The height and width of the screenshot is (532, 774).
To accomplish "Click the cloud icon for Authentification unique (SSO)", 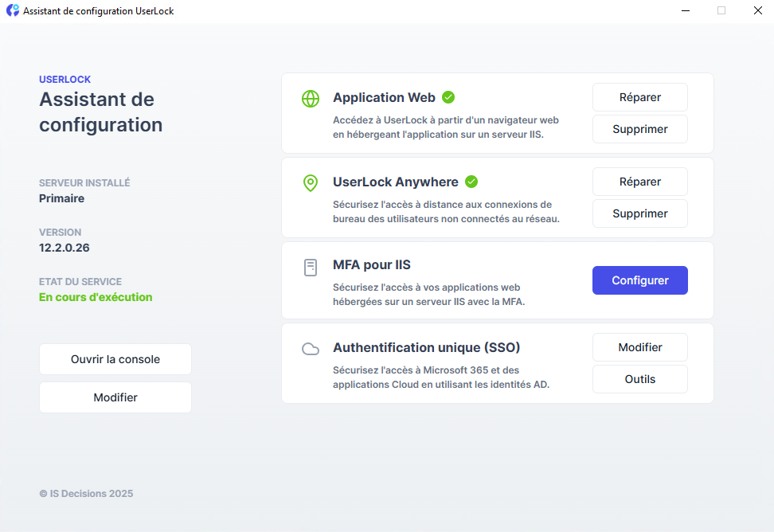I will tap(311, 350).
